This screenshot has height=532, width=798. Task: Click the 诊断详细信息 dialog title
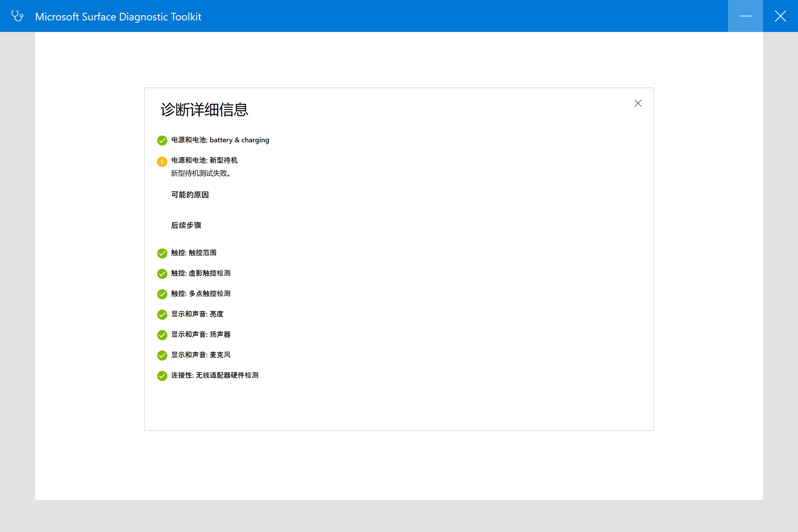(204, 110)
